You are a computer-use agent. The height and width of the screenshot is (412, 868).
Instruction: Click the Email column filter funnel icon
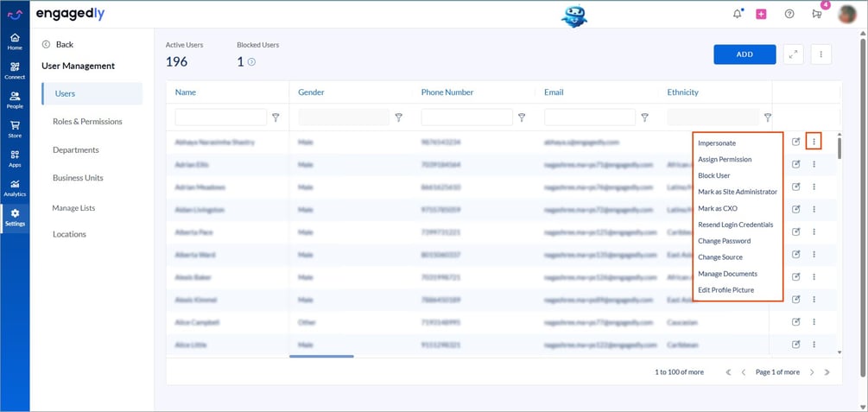(644, 117)
